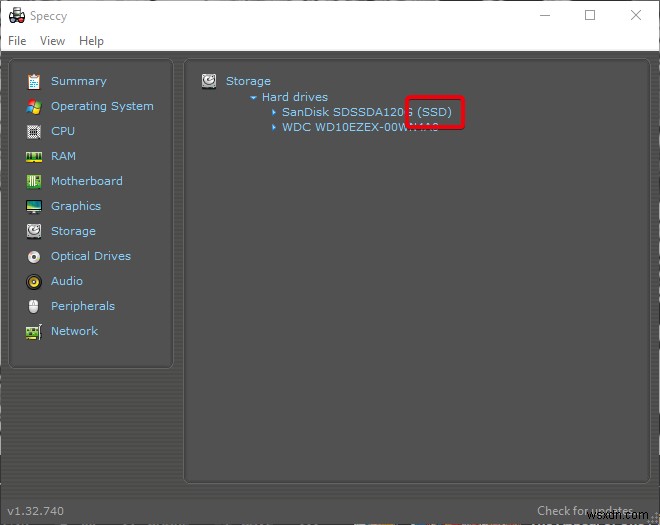Click the Speccy app icon in title bar
The image size is (660, 525).
tap(17, 16)
